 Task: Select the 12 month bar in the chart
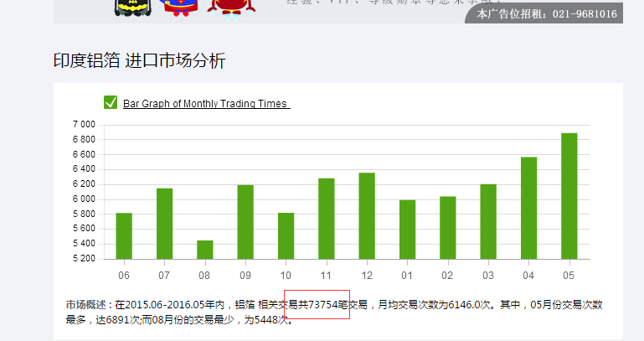pyautogui.click(x=367, y=215)
